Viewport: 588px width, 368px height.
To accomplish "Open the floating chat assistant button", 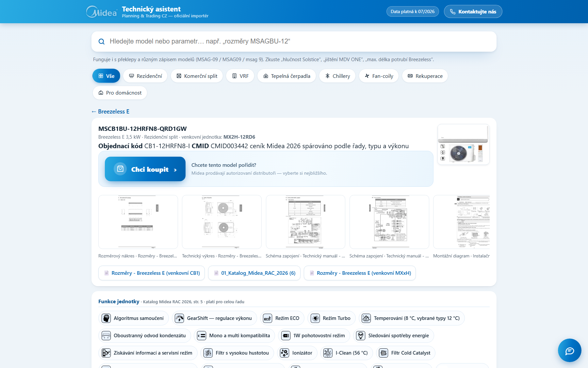I will tap(570, 350).
